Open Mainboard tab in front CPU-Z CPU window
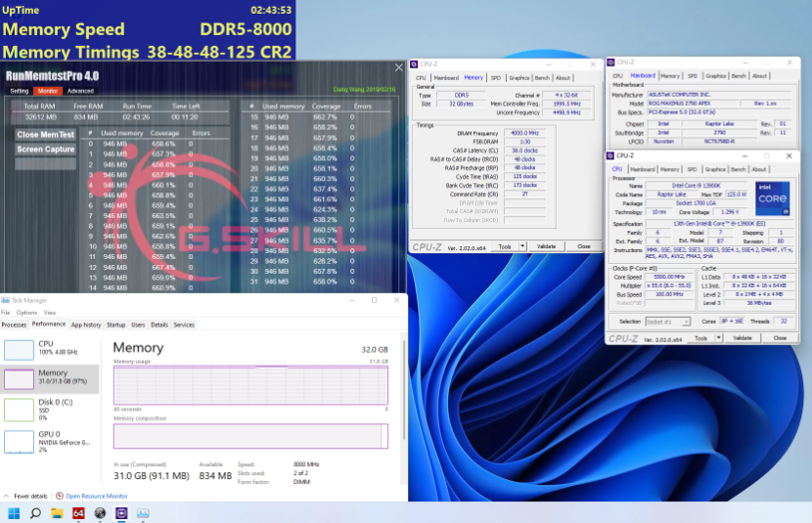 coord(642,169)
